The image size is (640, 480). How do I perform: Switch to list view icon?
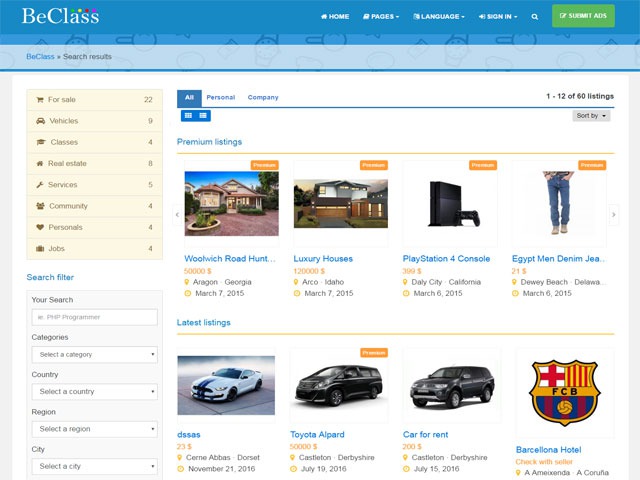[x=203, y=116]
